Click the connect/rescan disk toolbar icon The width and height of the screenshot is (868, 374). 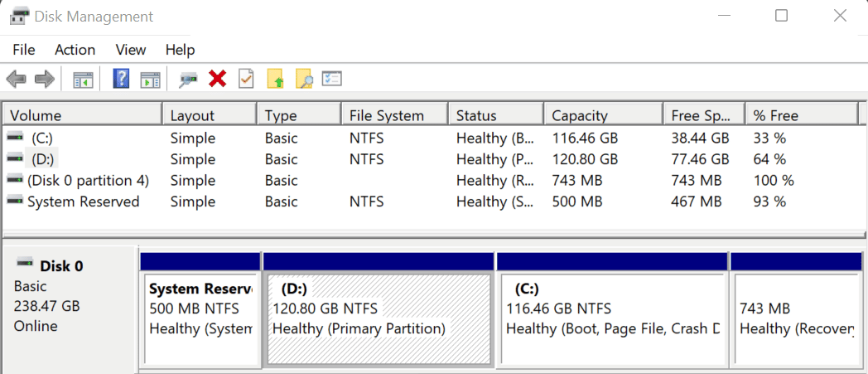pyautogui.click(x=188, y=80)
